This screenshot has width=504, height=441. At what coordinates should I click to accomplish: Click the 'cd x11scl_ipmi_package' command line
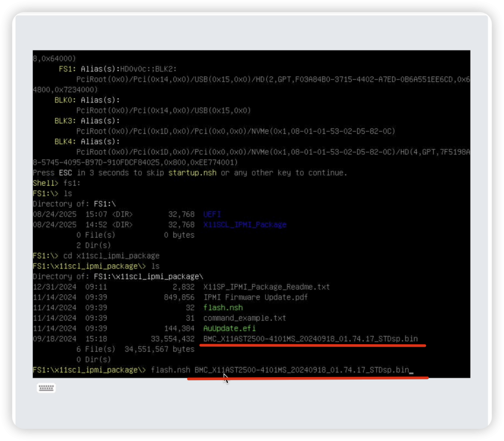112,256
